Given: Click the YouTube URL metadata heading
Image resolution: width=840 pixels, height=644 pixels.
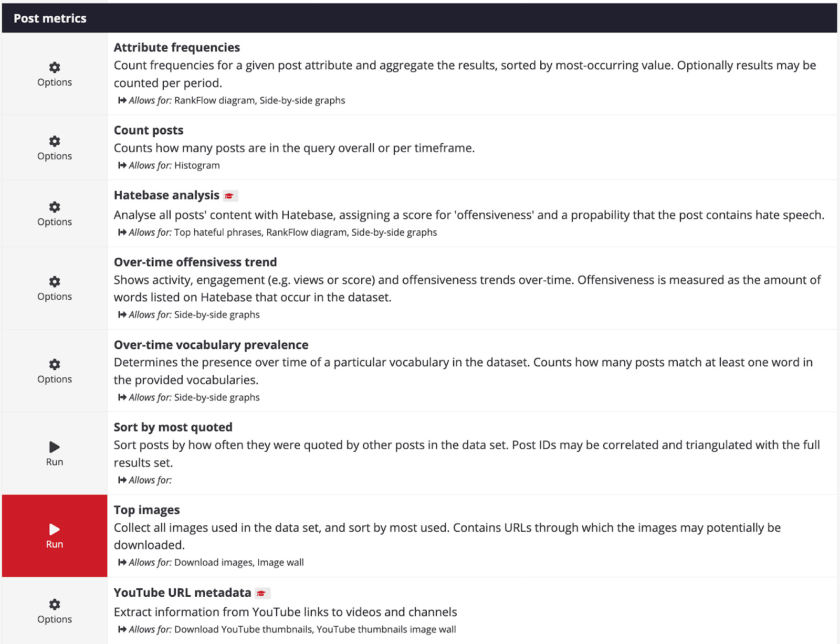Looking at the screenshot, I should [182, 593].
